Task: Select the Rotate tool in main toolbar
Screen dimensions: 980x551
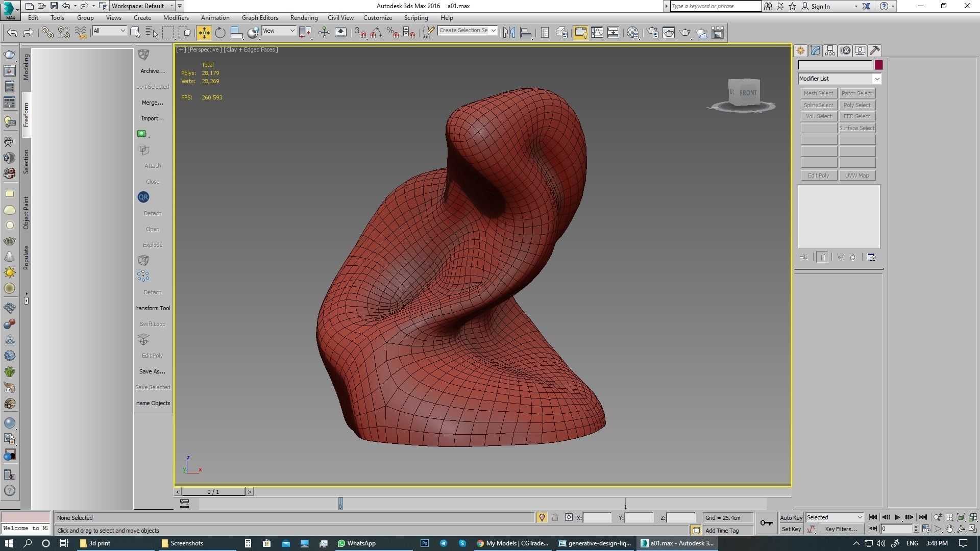Action: pos(220,33)
